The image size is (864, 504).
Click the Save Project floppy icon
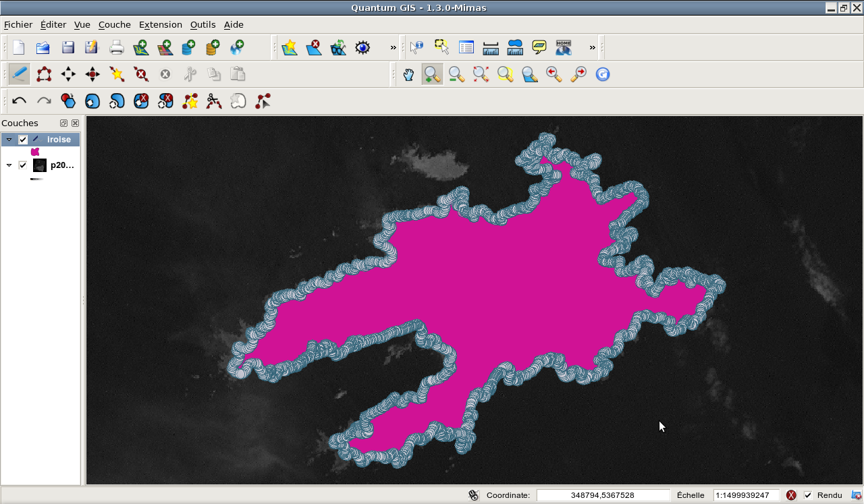tap(67, 47)
